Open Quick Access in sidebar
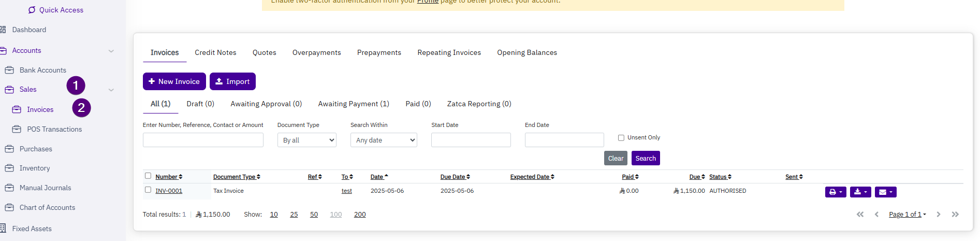Screen dimensions: 980x241 coord(55,10)
